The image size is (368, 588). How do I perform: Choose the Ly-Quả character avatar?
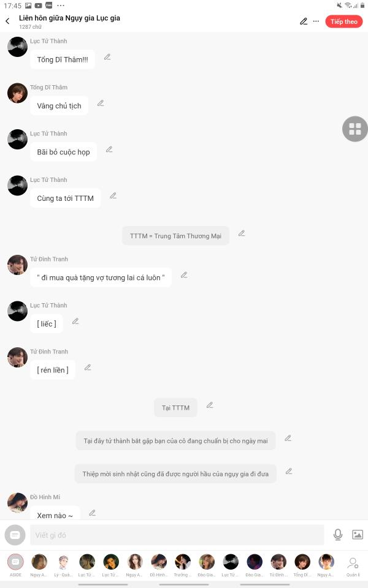point(63,565)
